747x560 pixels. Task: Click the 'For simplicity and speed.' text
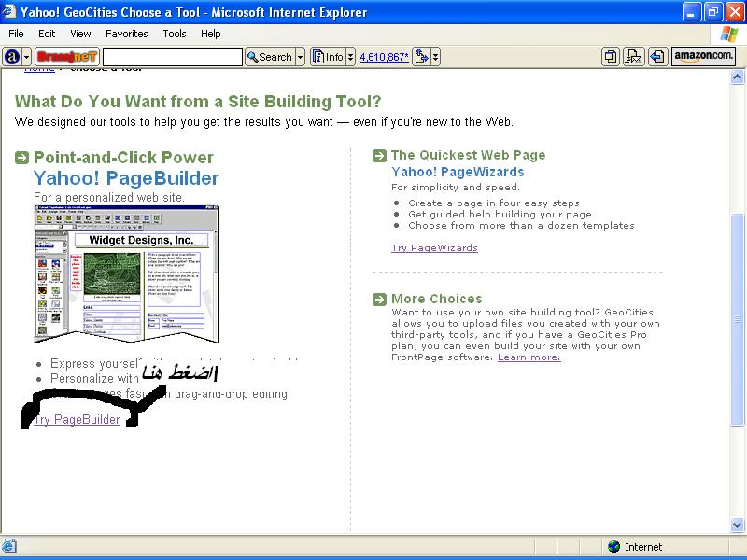click(456, 188)
